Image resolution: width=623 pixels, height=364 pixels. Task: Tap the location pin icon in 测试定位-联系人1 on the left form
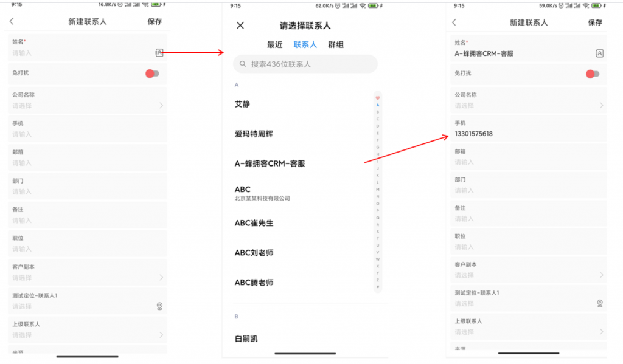point(159,306)
